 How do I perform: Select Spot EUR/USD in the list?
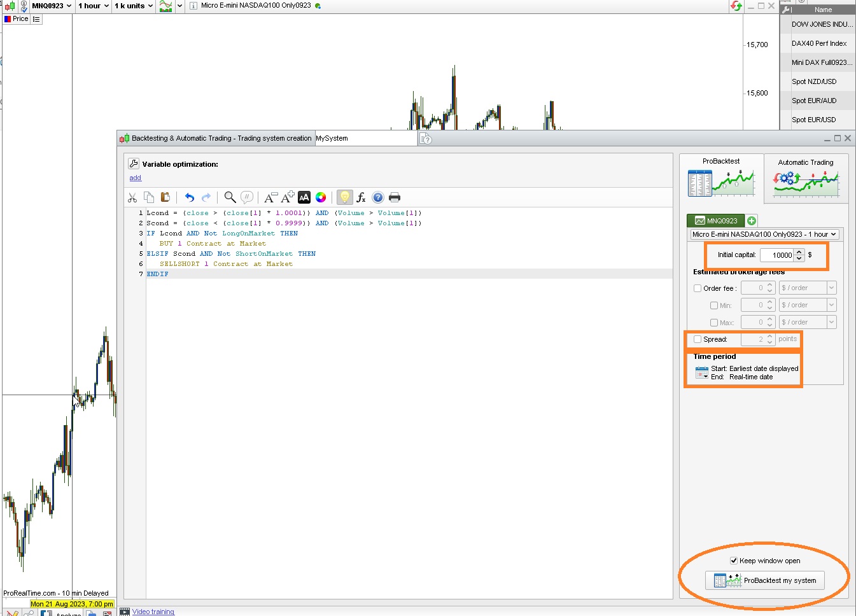(x=818, y=120)
